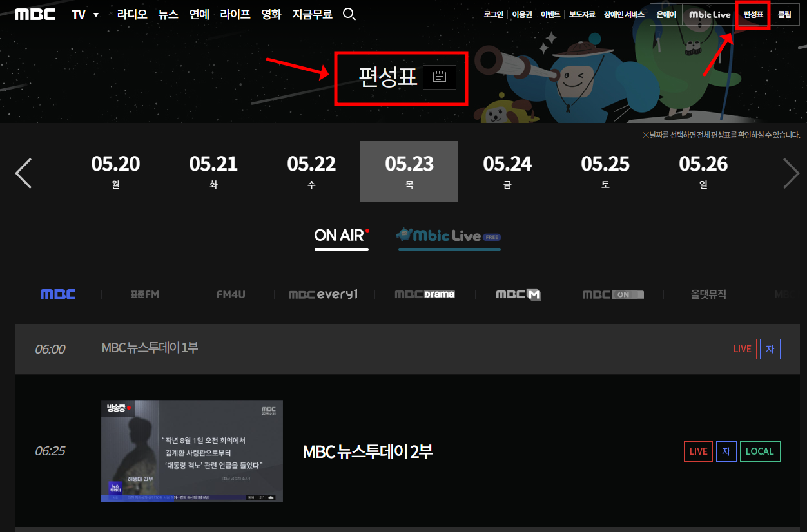Select date 05.22 수
Image resolution: width=807 pixels, height=532 pixels.
click(x=311, y=171)
